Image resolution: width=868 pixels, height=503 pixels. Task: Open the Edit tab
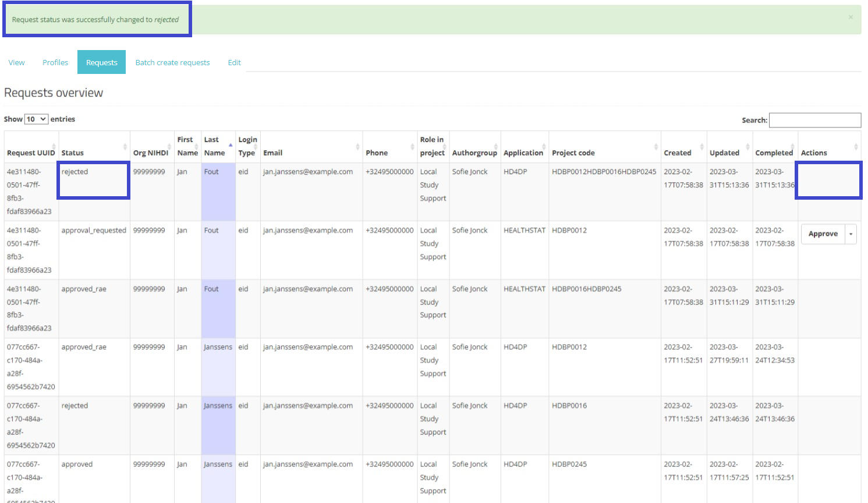(x=234, y=63)
